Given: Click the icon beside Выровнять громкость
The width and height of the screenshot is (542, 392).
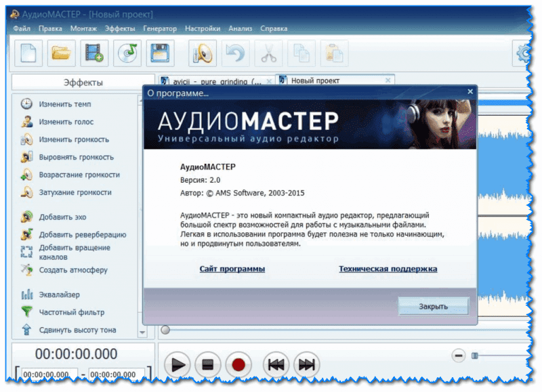Looking at the screenshot, I should (x=26, y=157).
